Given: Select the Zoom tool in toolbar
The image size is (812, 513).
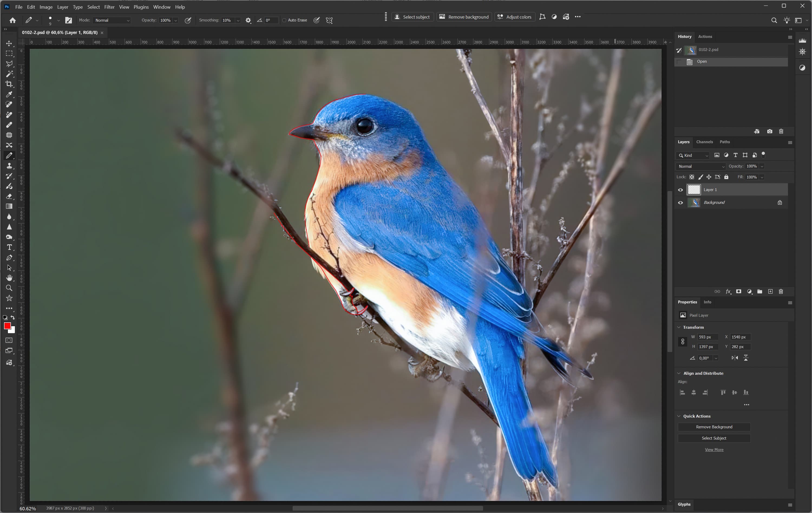Looking at the screenshot, I should click(x=9, y=288).
